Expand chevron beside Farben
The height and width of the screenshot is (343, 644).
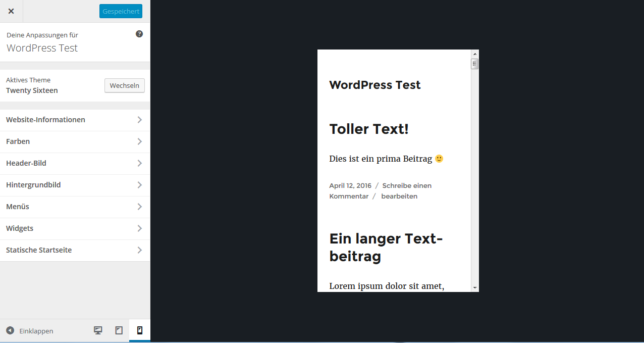pos(140,141)
